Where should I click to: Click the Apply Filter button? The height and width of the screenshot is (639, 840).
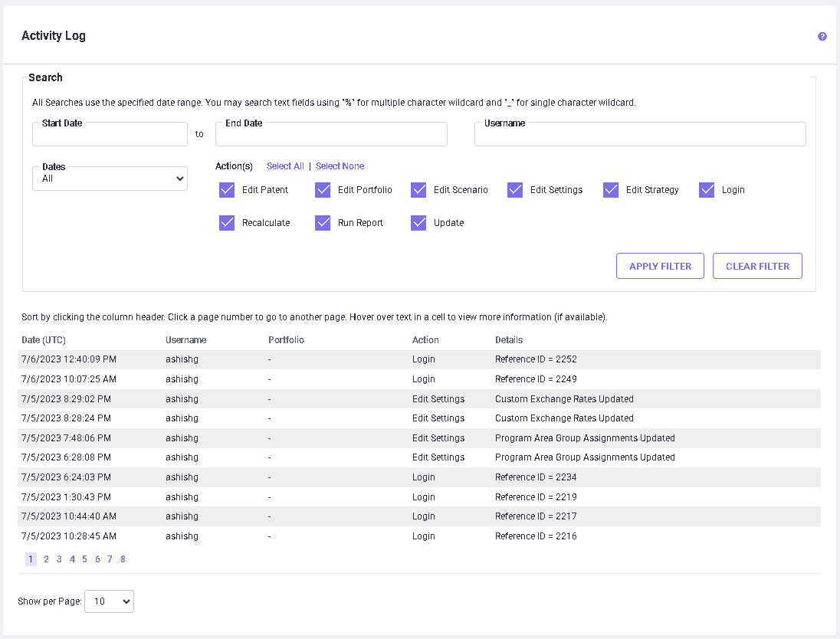[x=660, y=267]
